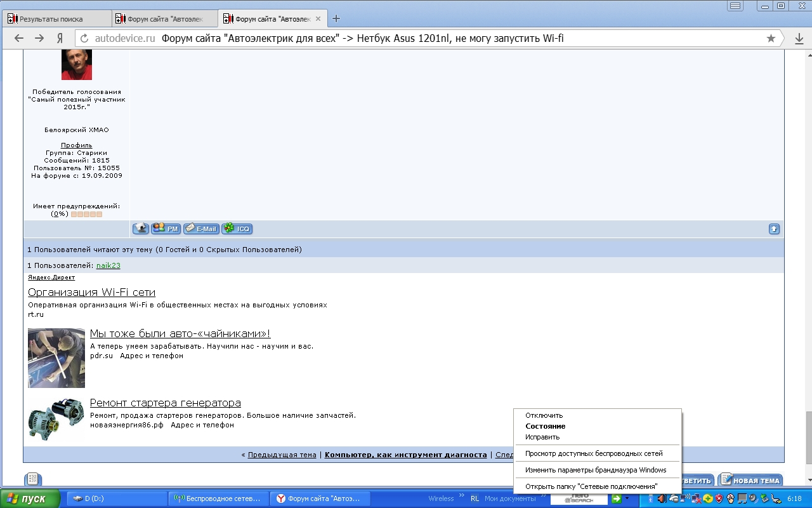The height and width of the screenshot is (508, 812).
Task: Click the user avatar photo
Action: pyautogui.click(x=77, y=65)
